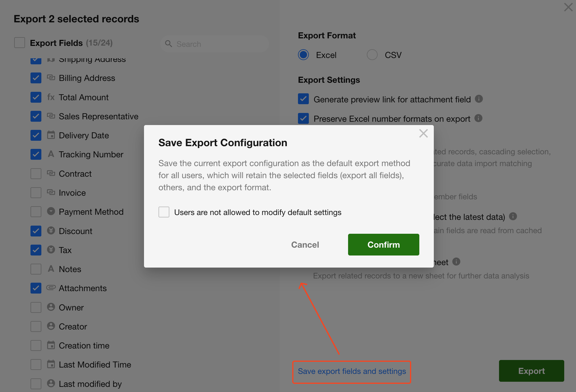The image size is (576, 392).
Task: Toggle the select-all Export Fields checkbox
Action: (20, 43)
